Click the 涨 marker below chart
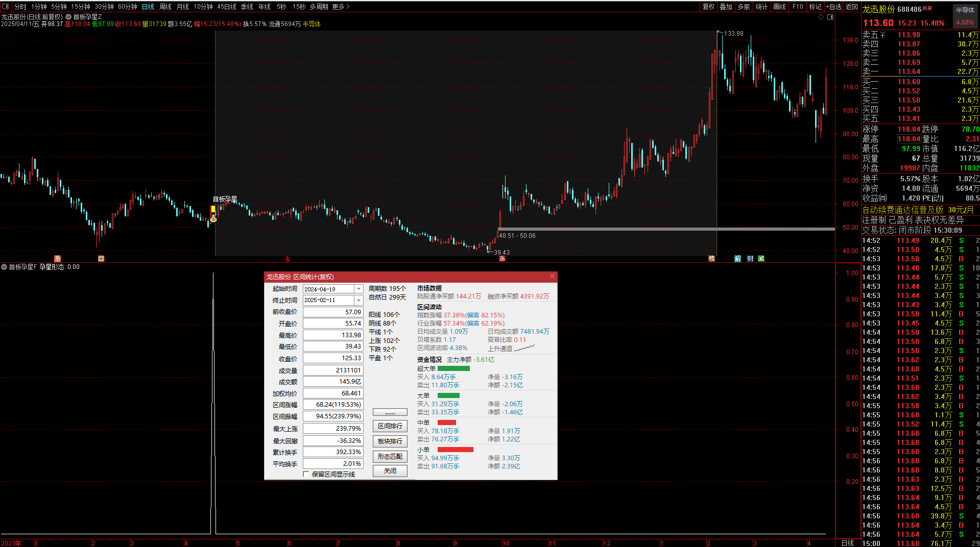Viewport: 980px width, 547px height. (502, 259)
